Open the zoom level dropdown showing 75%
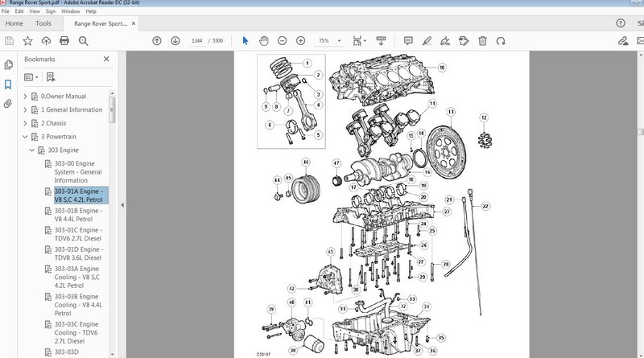Screen dimensions: 644x358 point(330,41)
